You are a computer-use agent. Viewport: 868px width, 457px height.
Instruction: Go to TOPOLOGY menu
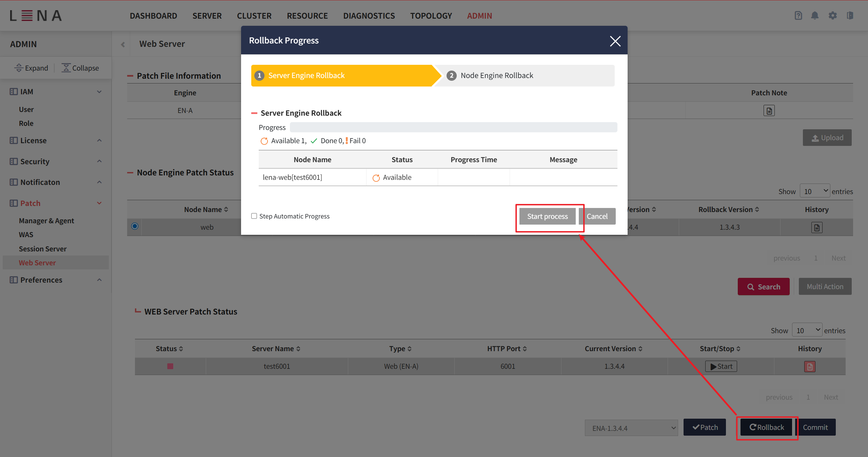431,16
